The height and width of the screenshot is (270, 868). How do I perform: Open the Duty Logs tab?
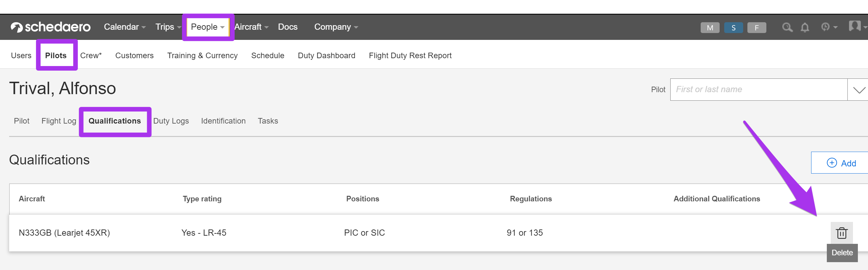coord(171,121)
